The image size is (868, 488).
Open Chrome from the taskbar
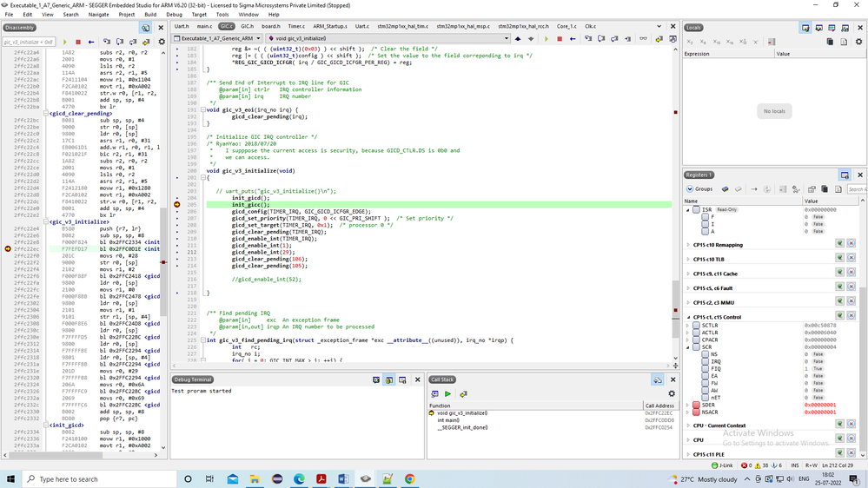[409, 479]
